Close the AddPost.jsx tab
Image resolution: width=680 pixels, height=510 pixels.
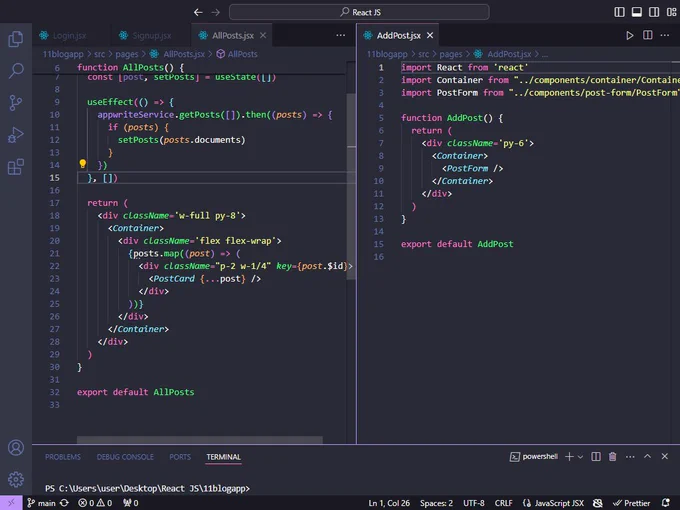pyautogui.click(x=430, y=36)
